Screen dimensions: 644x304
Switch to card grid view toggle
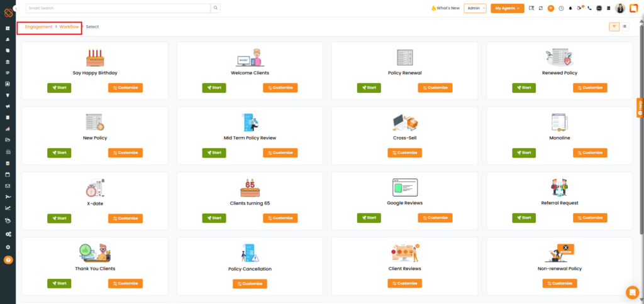tap(614, 26)
